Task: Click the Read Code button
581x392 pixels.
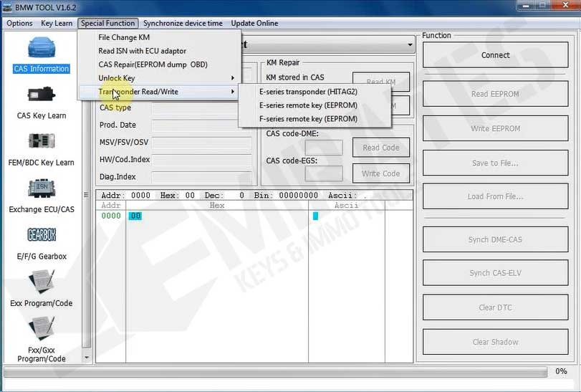Action: click(381, 148)
